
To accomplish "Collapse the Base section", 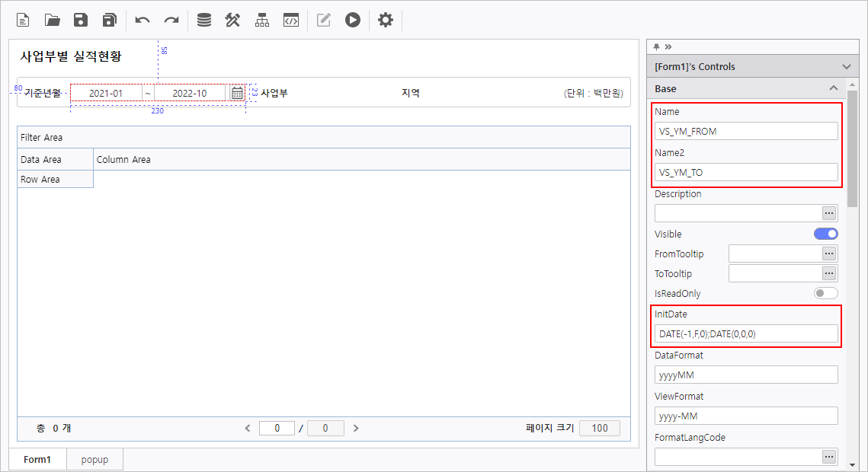I will pyautogui.click(x=833, y=89).
